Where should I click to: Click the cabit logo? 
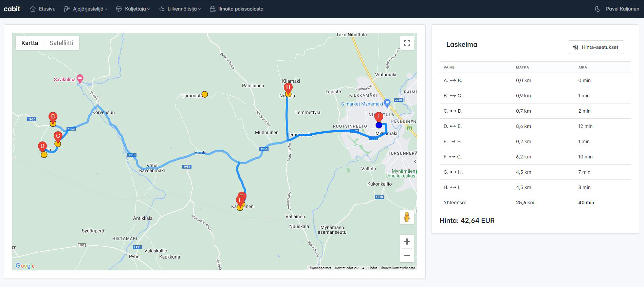tap(12, 9)
